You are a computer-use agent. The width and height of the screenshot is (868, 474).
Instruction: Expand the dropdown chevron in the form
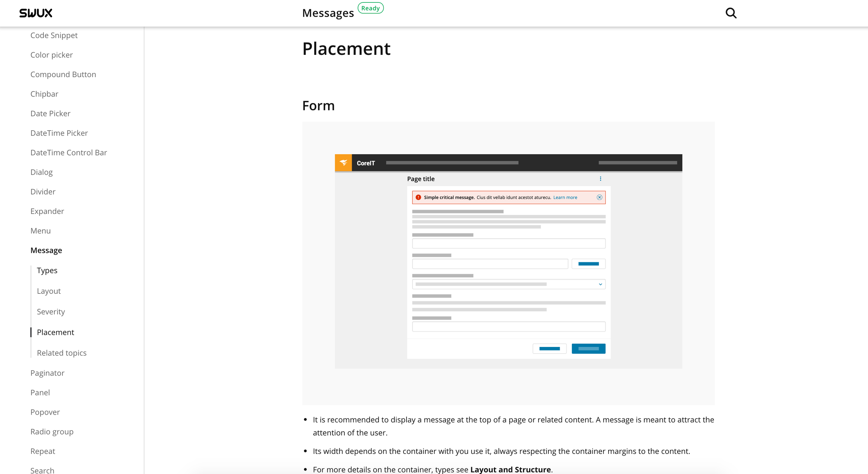[600, 284]
